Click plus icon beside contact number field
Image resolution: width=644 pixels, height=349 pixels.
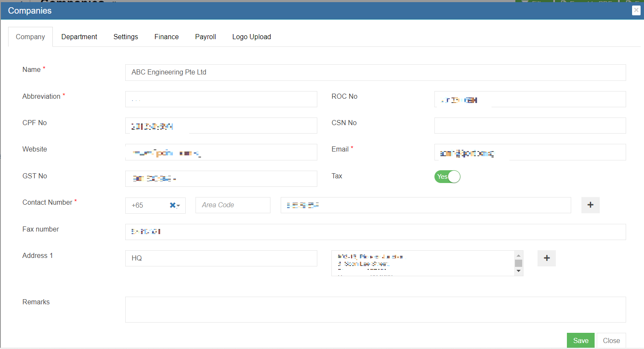point(590,205)
